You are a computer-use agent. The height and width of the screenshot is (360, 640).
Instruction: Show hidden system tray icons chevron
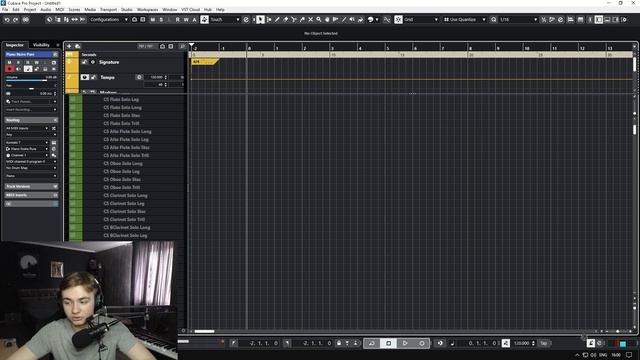click(577, 355)
